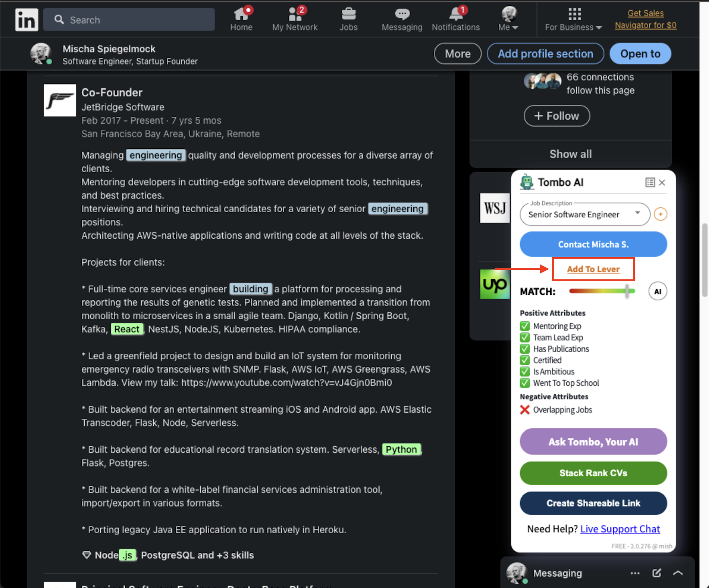Open Get Sales Navigator link
Viewport: 709px width, 588px height.
(x=645, y=19)
